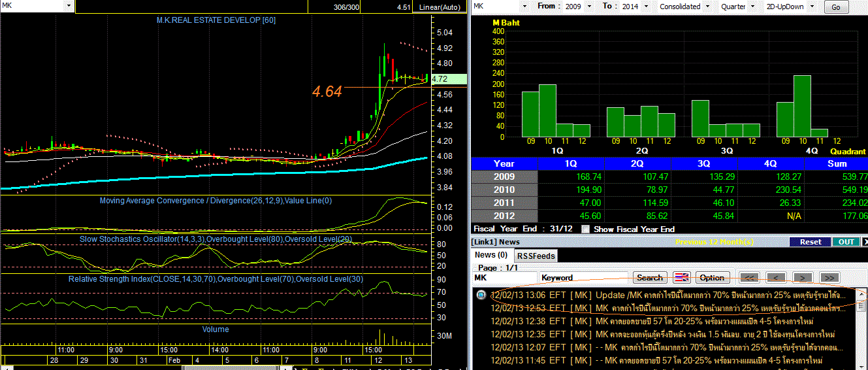
Task: Open the chart symbol MK dropdown
Action: click(69, 5)
